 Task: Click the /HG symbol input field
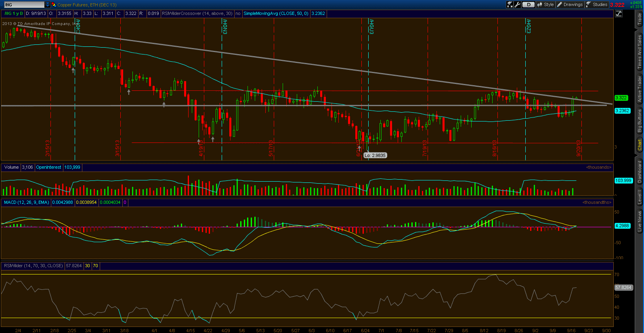23,5
